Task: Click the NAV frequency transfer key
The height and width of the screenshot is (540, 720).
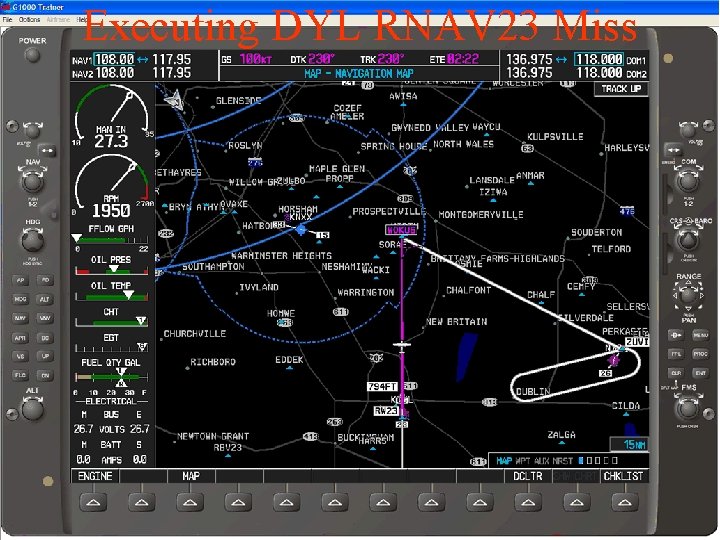Action: (x=47, y=151)
